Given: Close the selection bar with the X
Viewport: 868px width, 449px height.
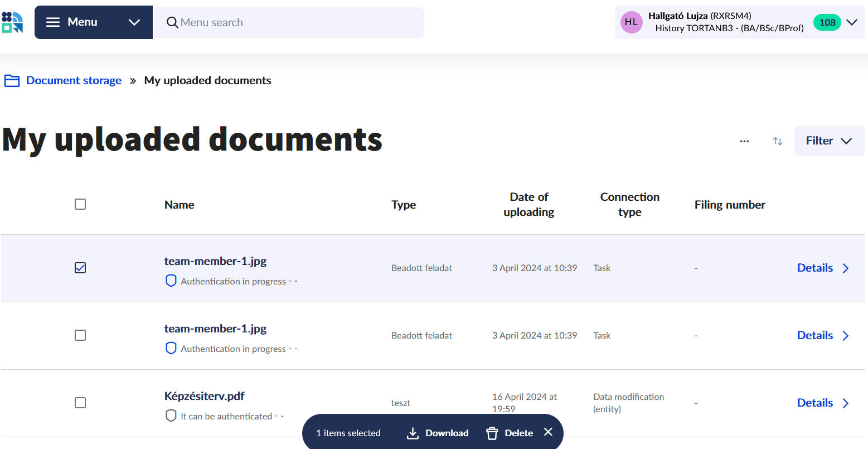Looking at the screenshot, I should [548, 432].
